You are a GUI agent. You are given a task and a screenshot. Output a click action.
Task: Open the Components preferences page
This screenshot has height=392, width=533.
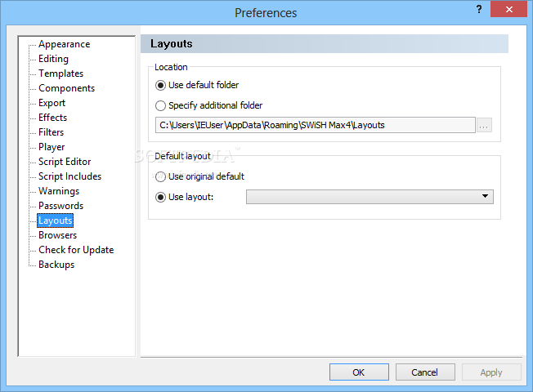click(x=66, y=88)
